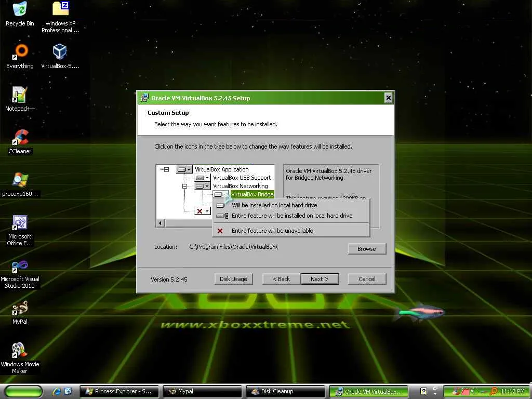
Task: Select the Everything search desktop shortcut
Action: [x=20, y=56]
